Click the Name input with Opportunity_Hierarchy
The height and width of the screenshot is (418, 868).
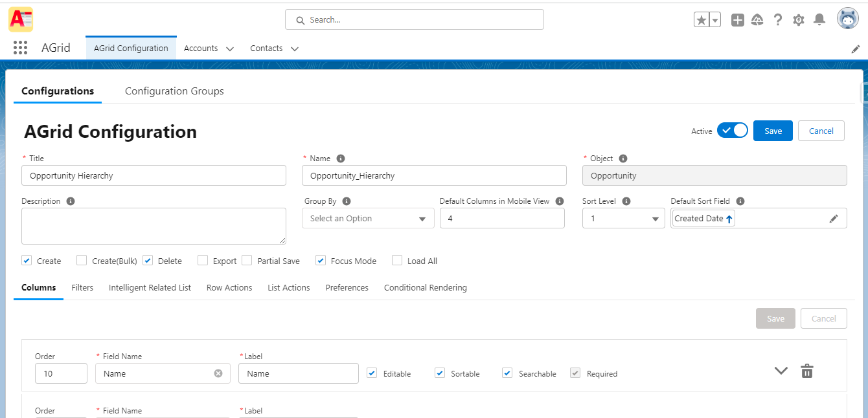point(434,175)
